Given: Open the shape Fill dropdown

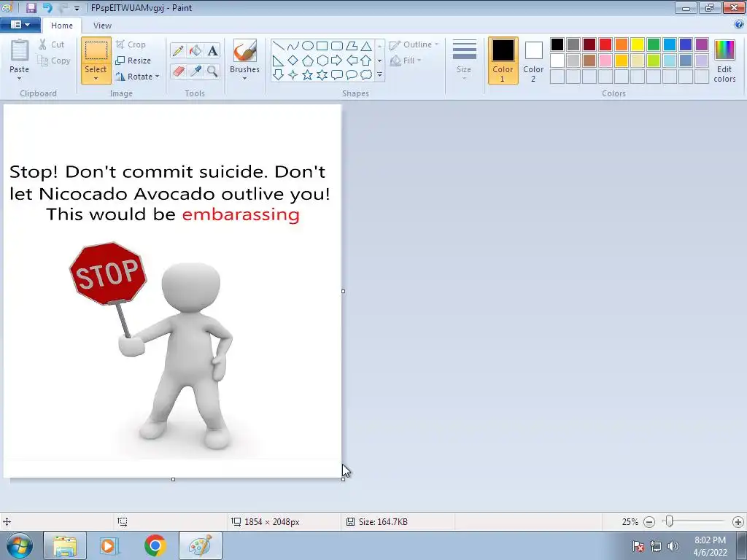Looking at the screenshot, I should (x=406, y=61).
